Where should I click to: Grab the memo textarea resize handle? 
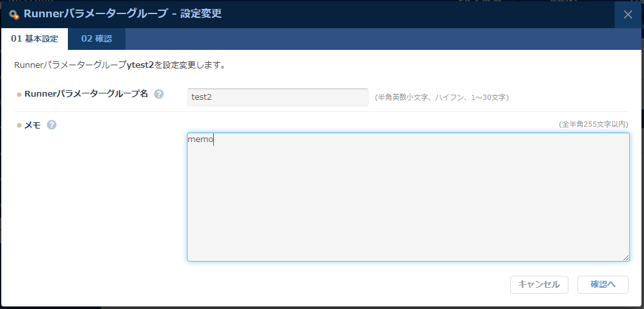point(625,257)
